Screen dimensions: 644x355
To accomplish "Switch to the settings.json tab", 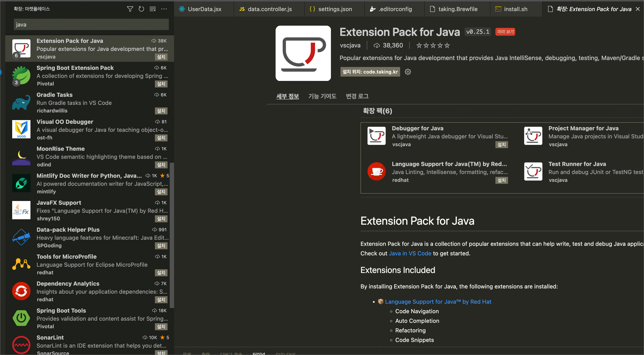I will [335, 9].
